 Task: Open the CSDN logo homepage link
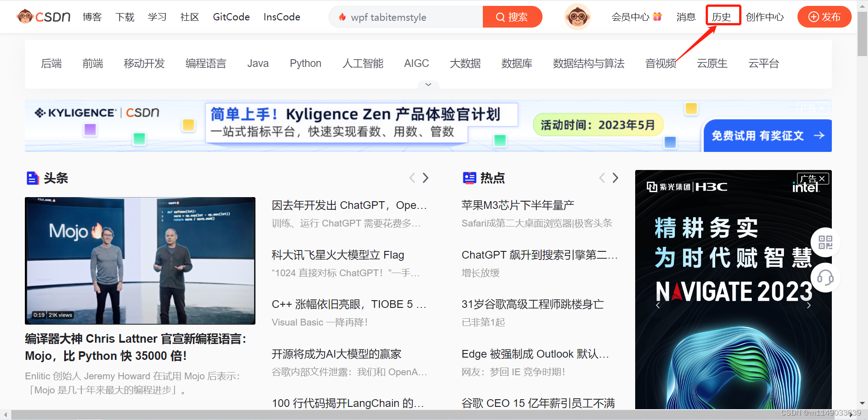43,17
